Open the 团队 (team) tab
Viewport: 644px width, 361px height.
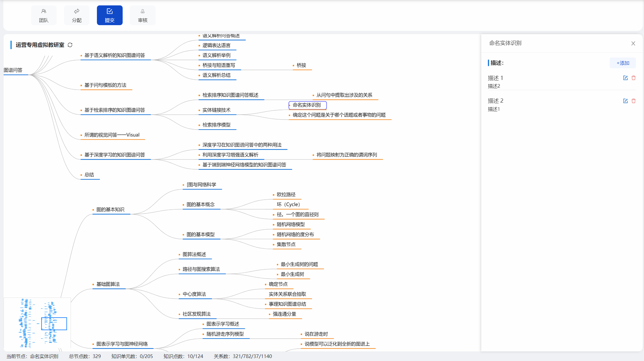point(44,15)
